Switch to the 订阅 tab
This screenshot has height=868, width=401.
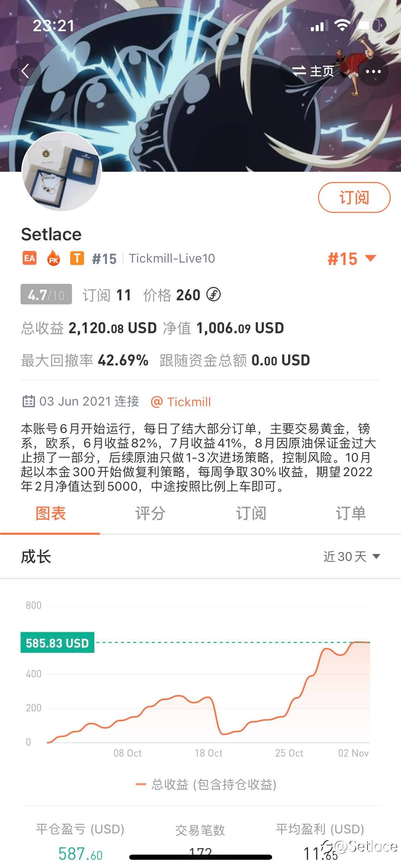pyautogui.click(x=251, y=514)
